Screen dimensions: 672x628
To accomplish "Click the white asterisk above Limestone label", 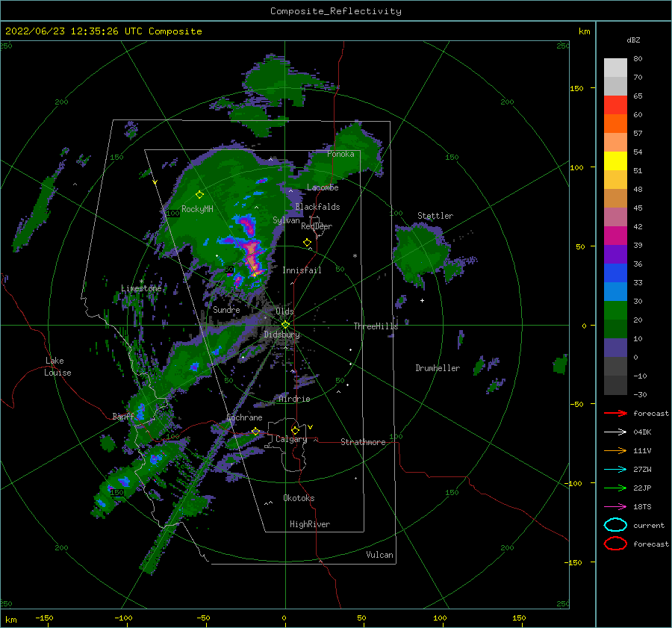I will tap(141, 282).
